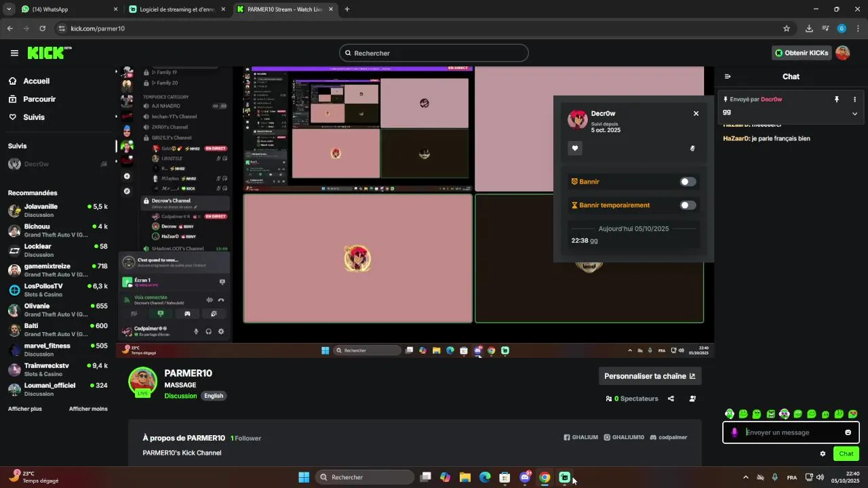Image resolution: width=868 pixels, height=488 pixels.
Task: Open the GHALIUM Facebook link
Action: click(581, 438)
